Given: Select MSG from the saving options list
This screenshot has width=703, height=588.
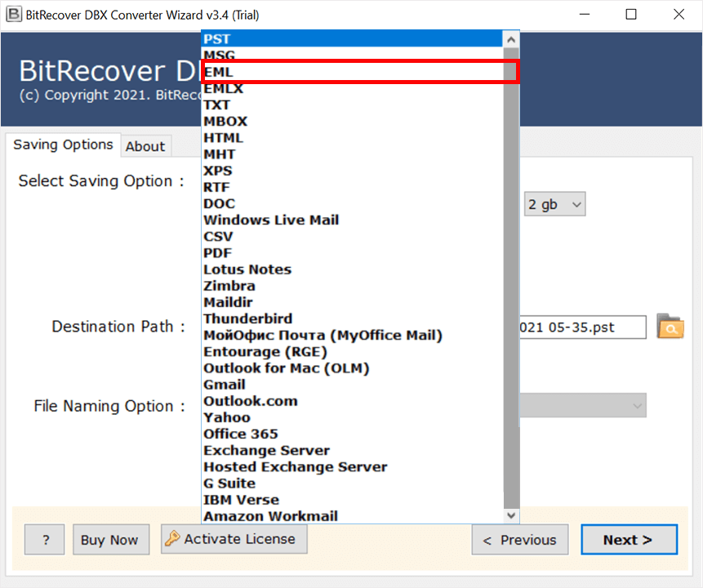Looking at the screenshot, I should [x=352, y=56].
